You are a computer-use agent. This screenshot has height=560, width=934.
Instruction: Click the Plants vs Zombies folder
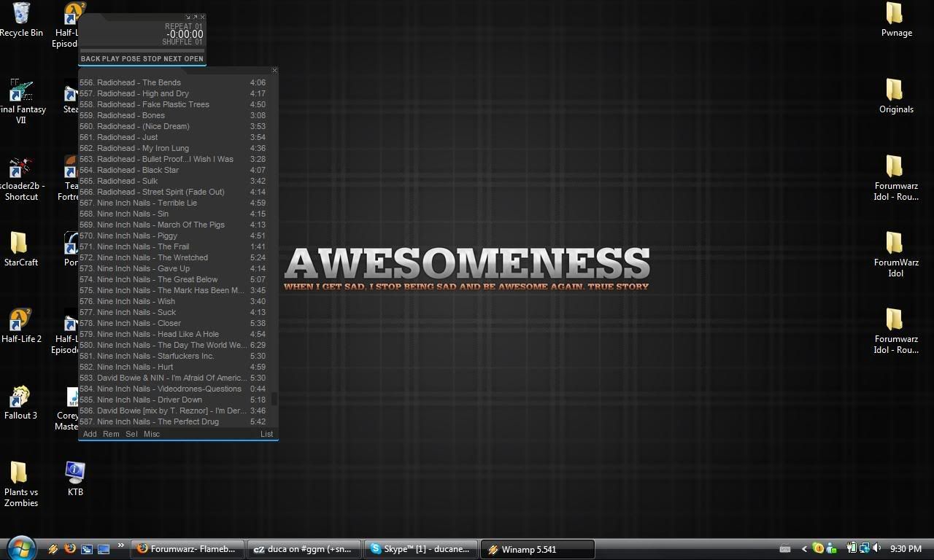tap(20, 484)
